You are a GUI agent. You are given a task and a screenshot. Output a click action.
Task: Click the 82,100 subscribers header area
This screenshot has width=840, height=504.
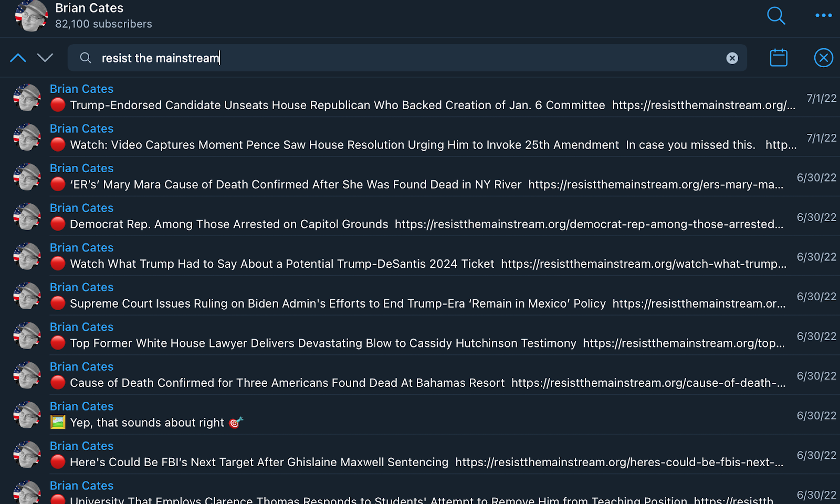pyautogui.click(x=103, y=24)
